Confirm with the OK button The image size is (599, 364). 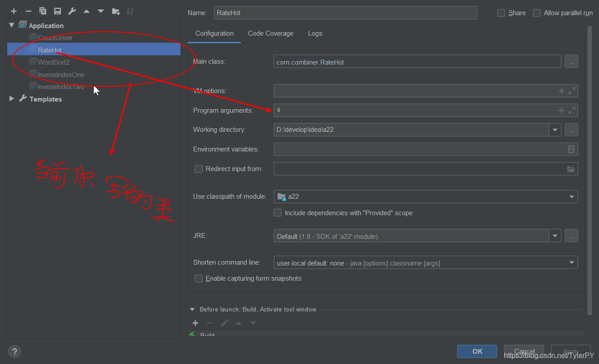[477, 351]
